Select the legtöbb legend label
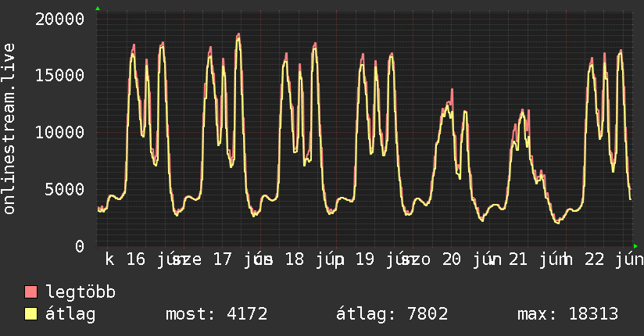The width and height of the screenshot is (644, 336). tap(80, 292)
